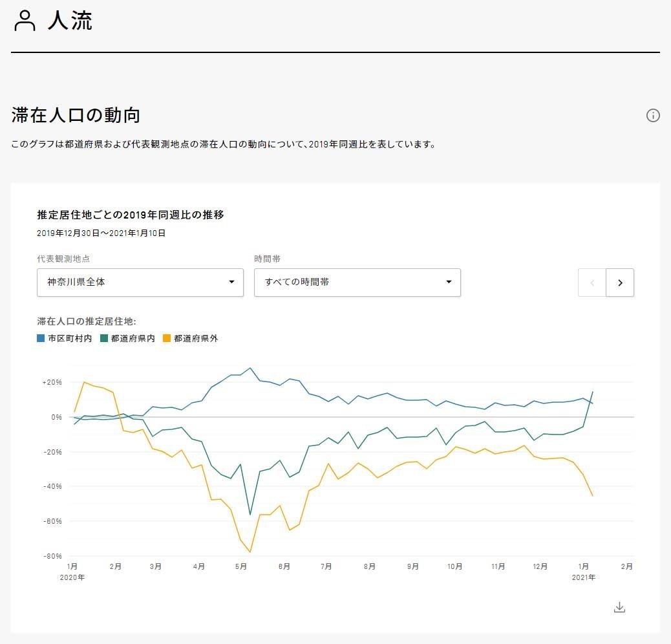Click the 人流 section heading

pos(70,21)
